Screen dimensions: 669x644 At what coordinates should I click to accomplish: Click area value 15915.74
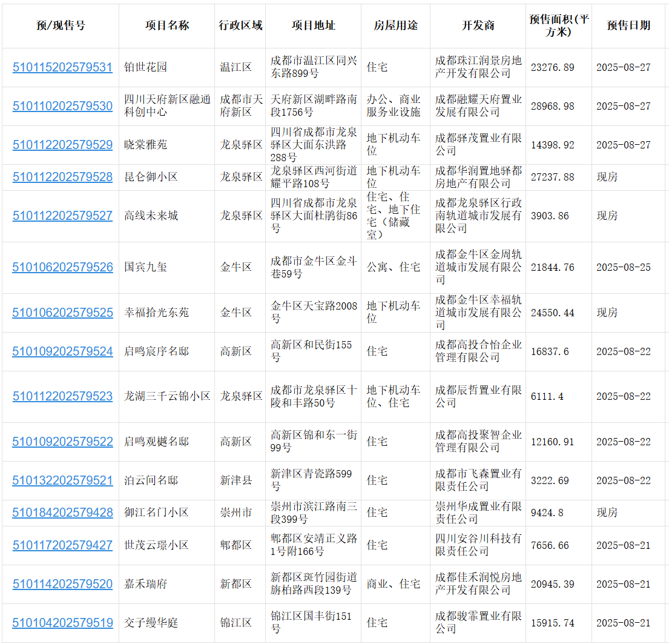553,623
